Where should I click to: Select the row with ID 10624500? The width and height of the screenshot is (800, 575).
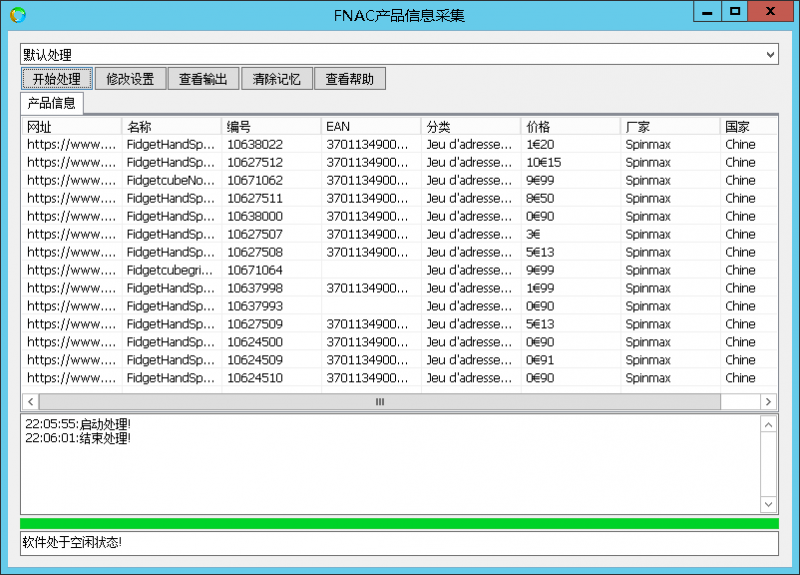pyautogui.click(x=400, y=342)
